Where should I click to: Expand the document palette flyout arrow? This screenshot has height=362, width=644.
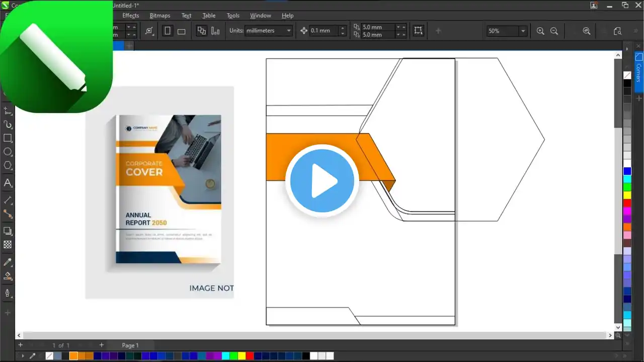(22, 356)
